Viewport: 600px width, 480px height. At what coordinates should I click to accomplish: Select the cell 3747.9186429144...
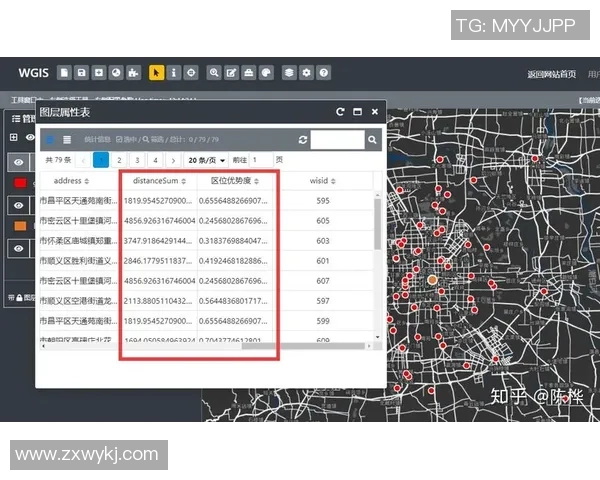click(158, 241)
